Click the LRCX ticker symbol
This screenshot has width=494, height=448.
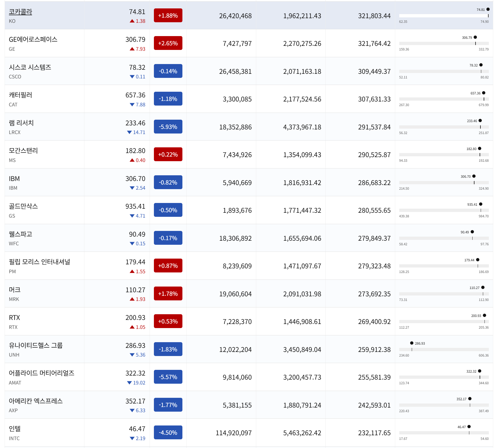coord(15,132)
